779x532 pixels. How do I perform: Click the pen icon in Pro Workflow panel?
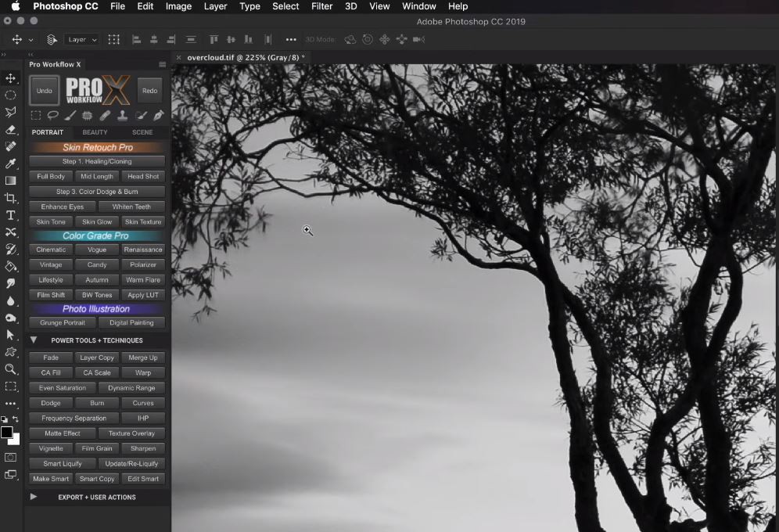pos(158,115)
